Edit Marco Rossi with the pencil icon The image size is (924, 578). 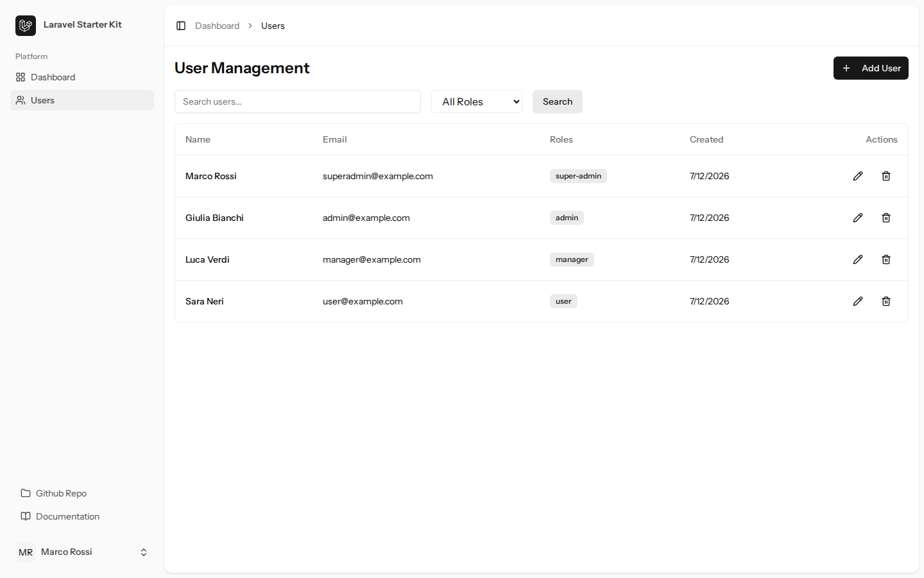(858, 176)
